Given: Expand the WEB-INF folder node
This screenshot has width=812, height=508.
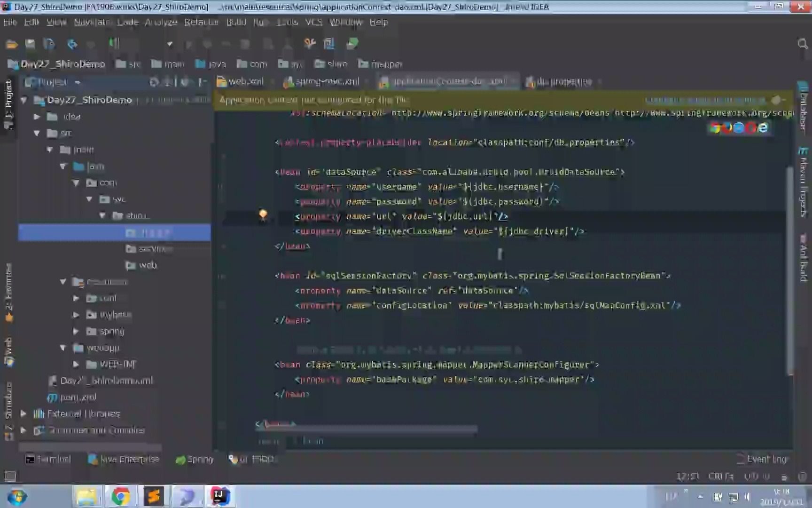Looking at the screenshot, I should tap(76, 364).
